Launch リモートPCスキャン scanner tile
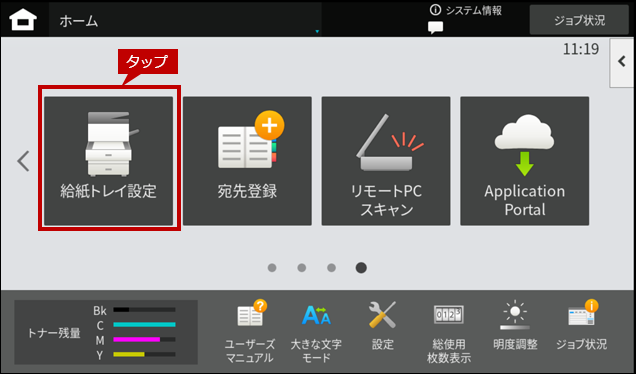Viewport: 636px width, 374px height. pyautogui.click(x=386, y=161)
